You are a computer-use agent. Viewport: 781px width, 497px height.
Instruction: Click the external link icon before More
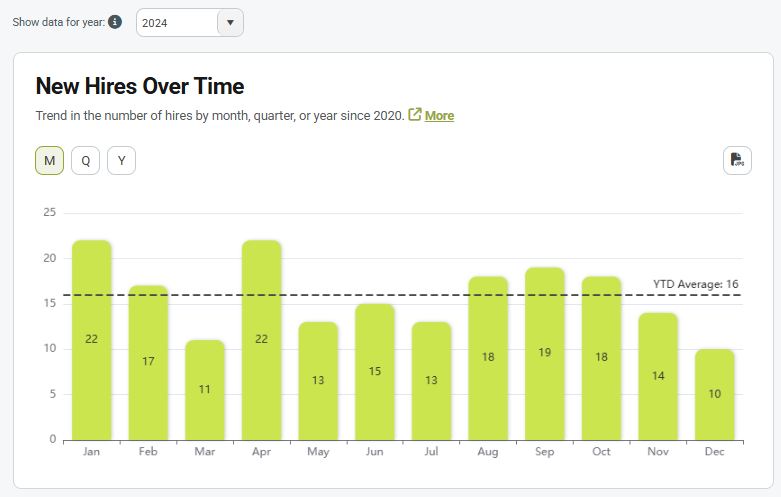(415, 115)
